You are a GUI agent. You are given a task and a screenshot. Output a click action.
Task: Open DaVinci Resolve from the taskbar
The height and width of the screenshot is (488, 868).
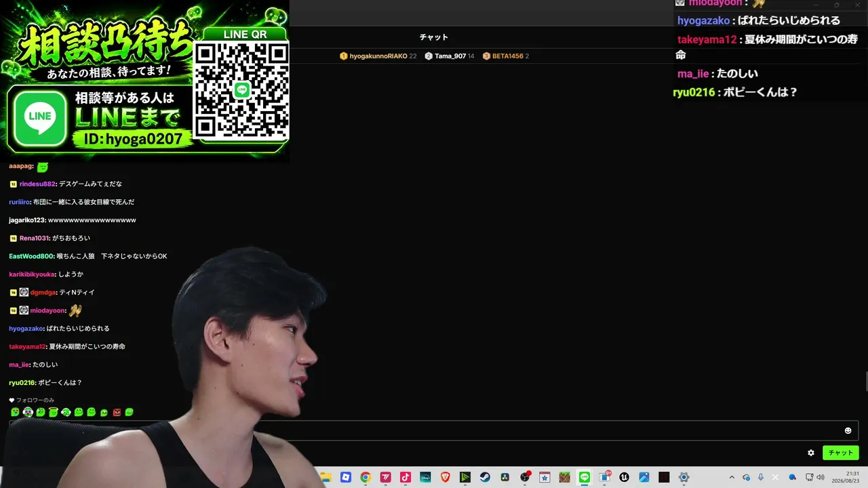(x=505, y=477)
